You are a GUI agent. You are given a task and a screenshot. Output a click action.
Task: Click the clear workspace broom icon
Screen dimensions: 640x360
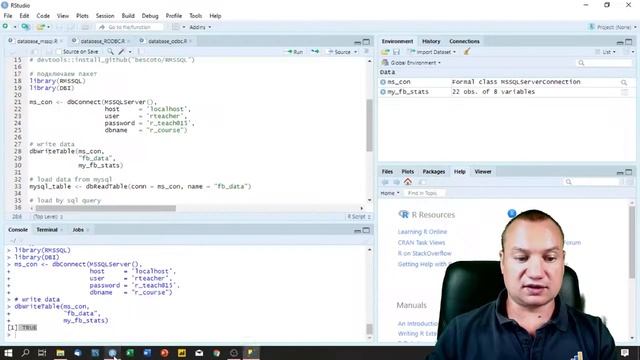pyautogui.click(x=467, y=52)
